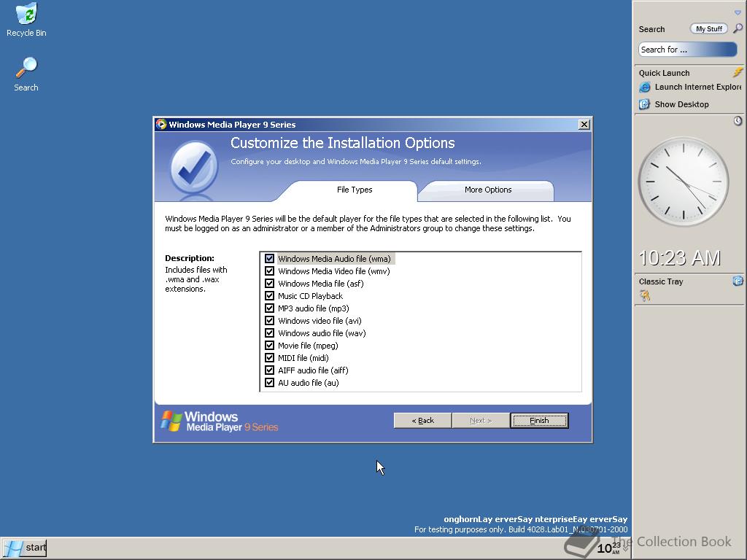Click the taskbar clock showing 10:23
The width and height of the screenshot is (747, 560).
609,548
